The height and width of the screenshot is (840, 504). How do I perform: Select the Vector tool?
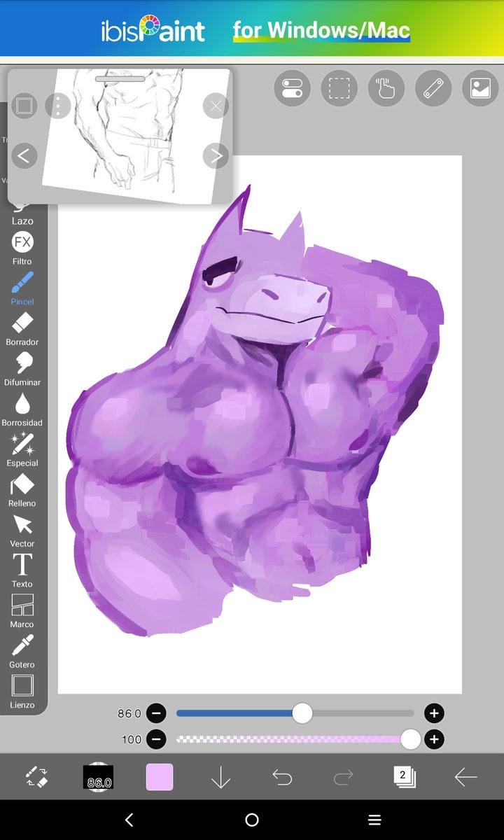coord(22,531)
